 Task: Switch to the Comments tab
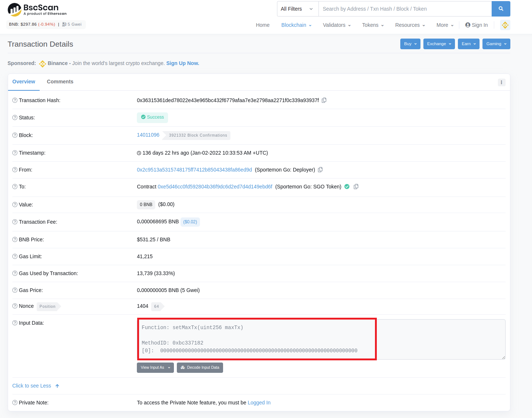[60, 82]
